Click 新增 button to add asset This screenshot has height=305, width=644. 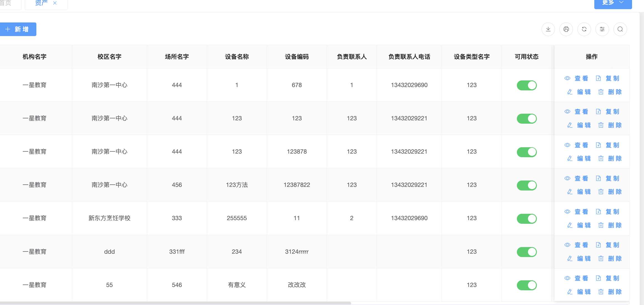click(17, 29)
